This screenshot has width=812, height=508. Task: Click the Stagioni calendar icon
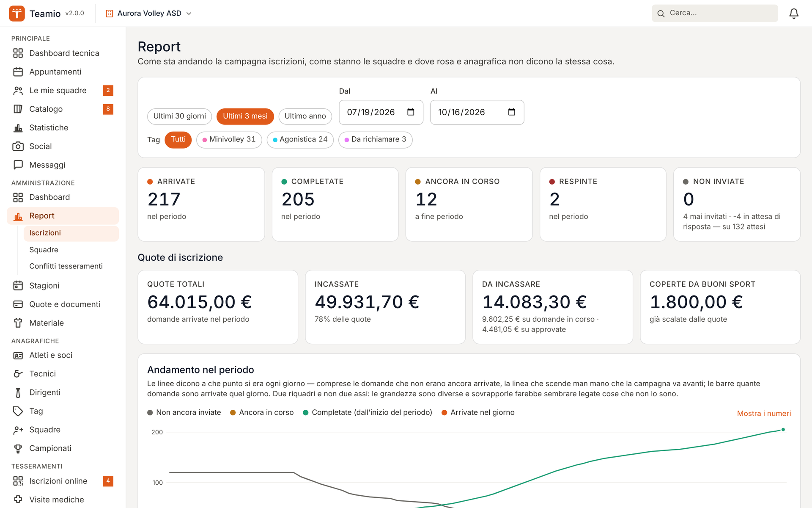pos(18,286)
